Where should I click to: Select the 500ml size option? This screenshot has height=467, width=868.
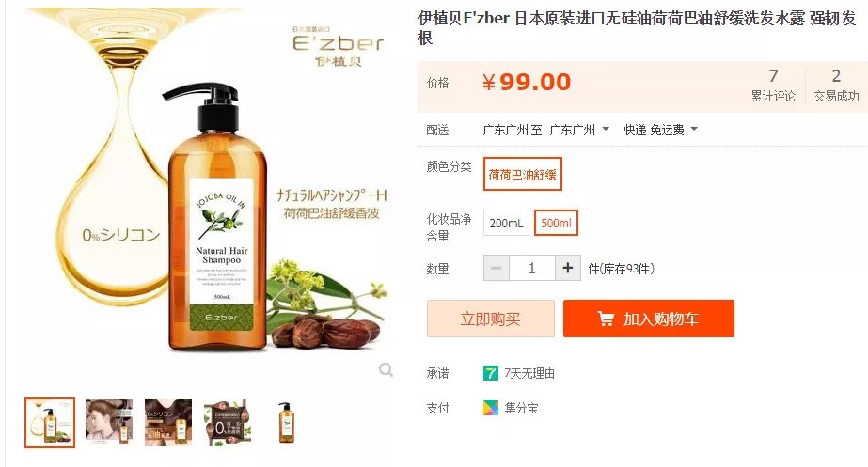click(x=556, y=223)
